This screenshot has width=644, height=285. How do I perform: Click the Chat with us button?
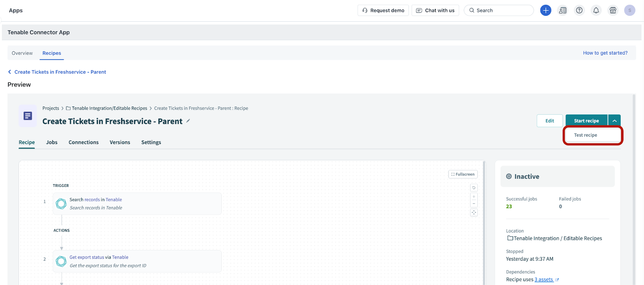click(435, 10)
